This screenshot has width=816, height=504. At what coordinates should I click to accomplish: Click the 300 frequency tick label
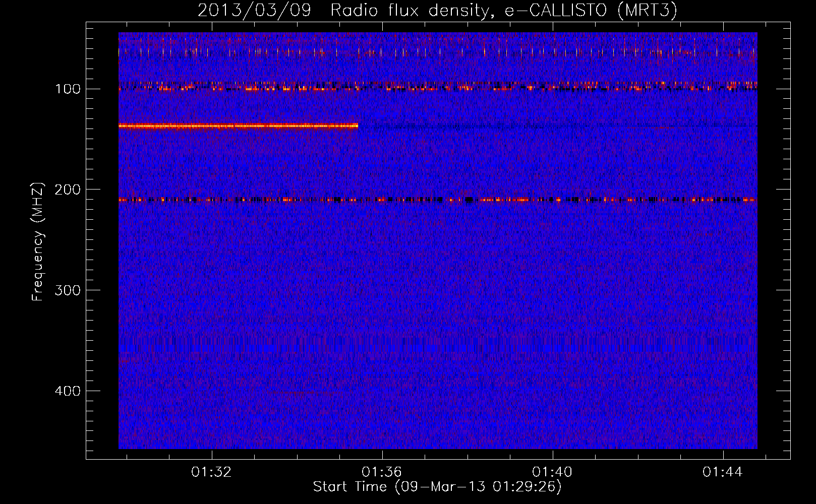click(x=68, y=290)
